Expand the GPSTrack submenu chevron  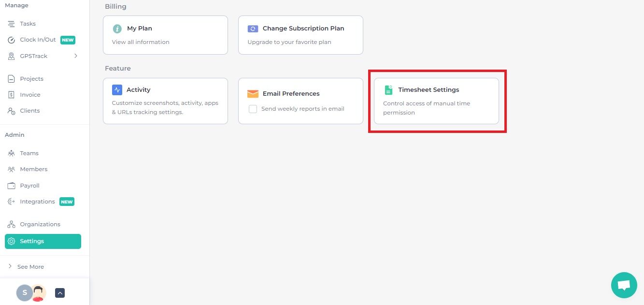click(x=76, y=56)
